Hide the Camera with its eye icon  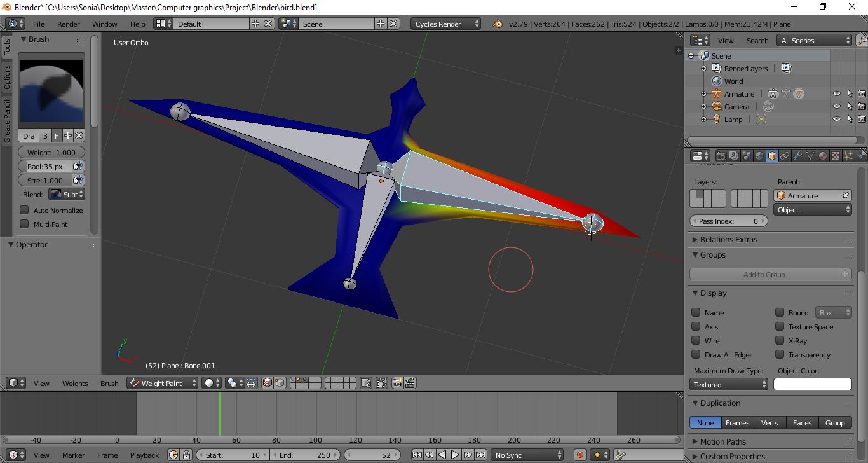point(837,106)
